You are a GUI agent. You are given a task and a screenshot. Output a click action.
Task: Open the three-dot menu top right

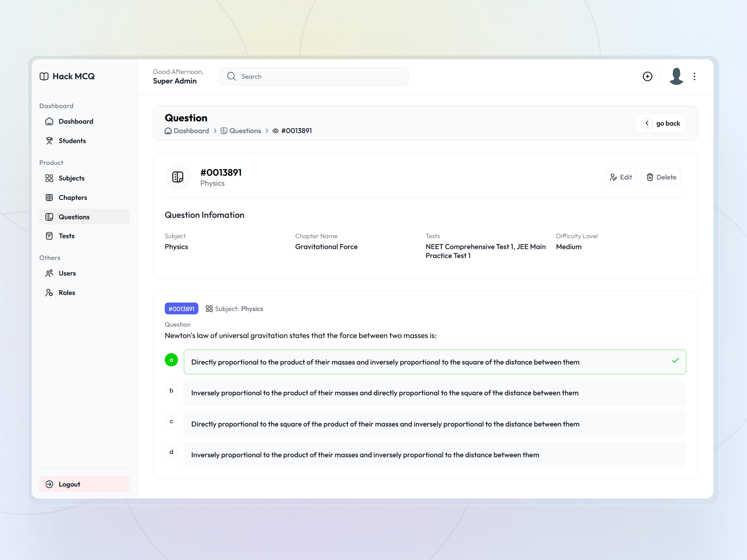coord(694,76)
